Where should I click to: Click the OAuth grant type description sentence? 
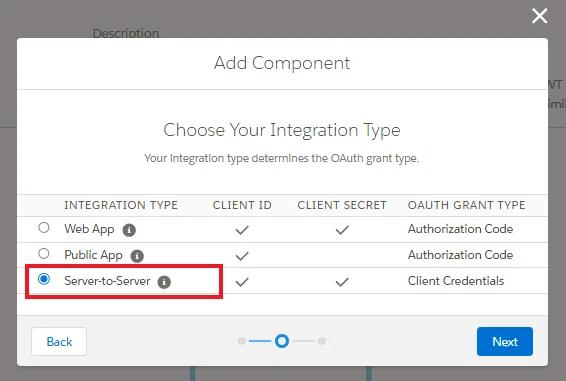[x=282, y=159]
